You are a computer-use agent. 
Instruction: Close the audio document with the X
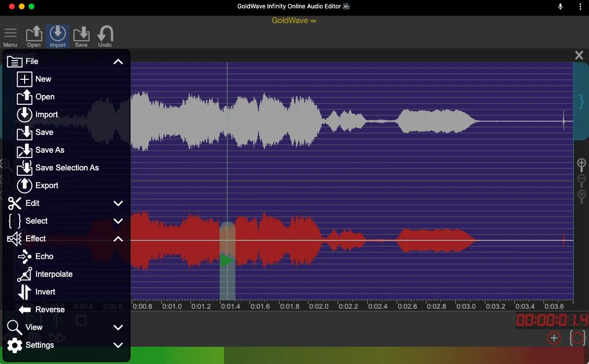point(579,55)
